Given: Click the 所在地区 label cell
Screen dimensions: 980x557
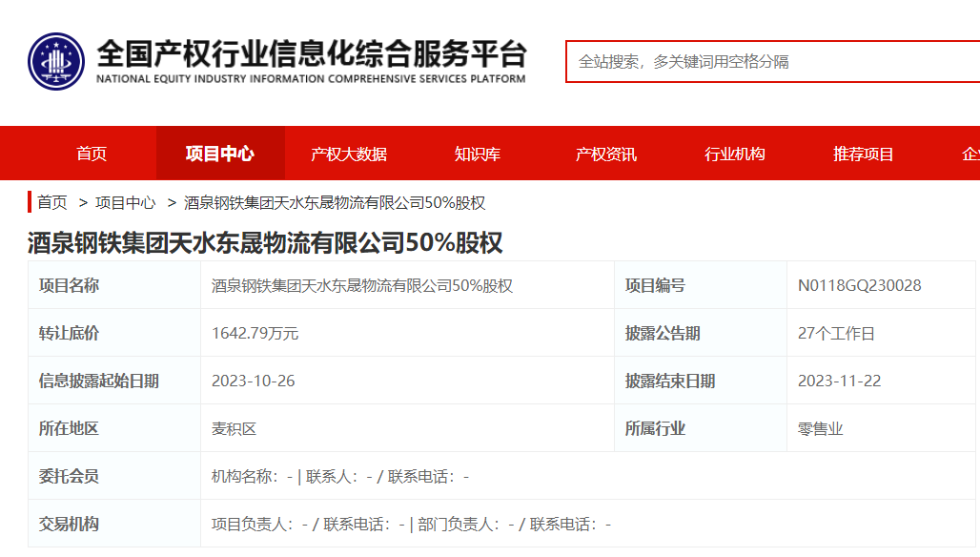Looking at the screenshot, I should click(x=114, y=427).
